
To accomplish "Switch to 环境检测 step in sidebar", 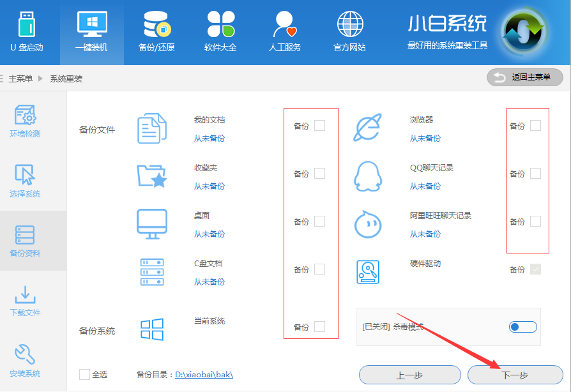I will pos(26,121).
